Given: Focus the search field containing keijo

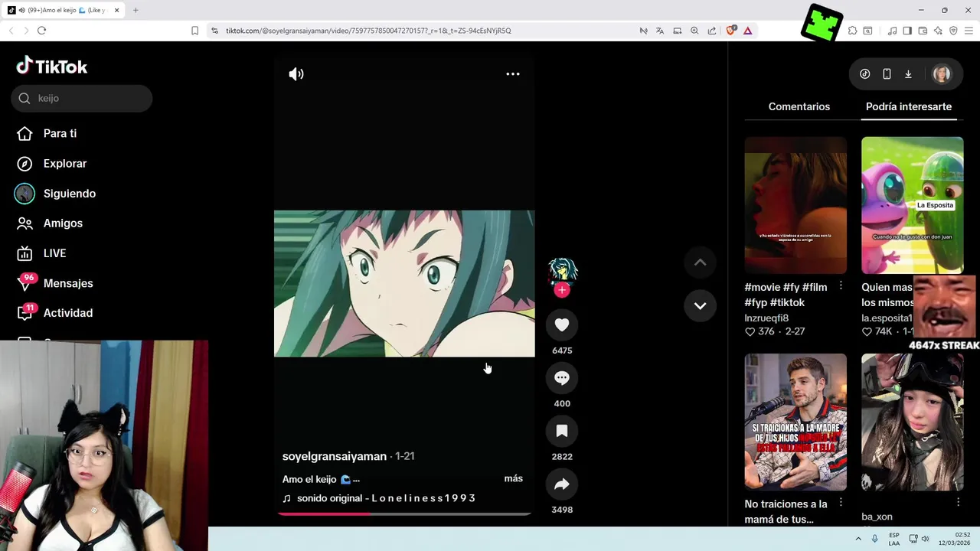Looking at the screenshot, I should tap(81, 98).
